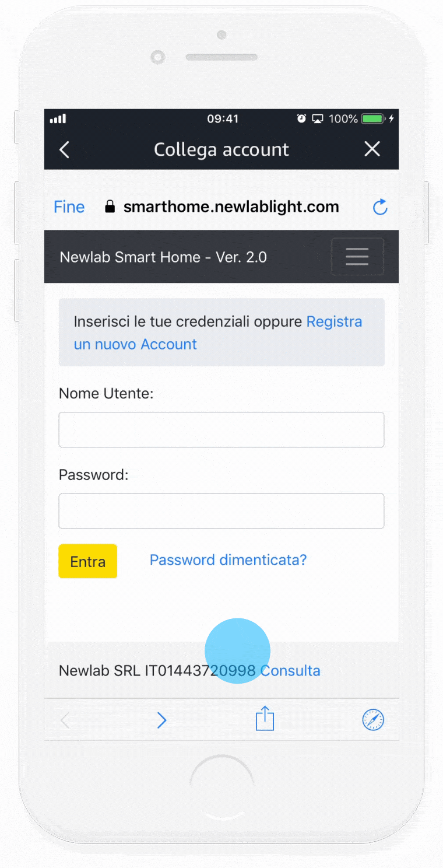Focus the Password input field
The width and height of the screenshot is (443, 868).
[221, 511]
